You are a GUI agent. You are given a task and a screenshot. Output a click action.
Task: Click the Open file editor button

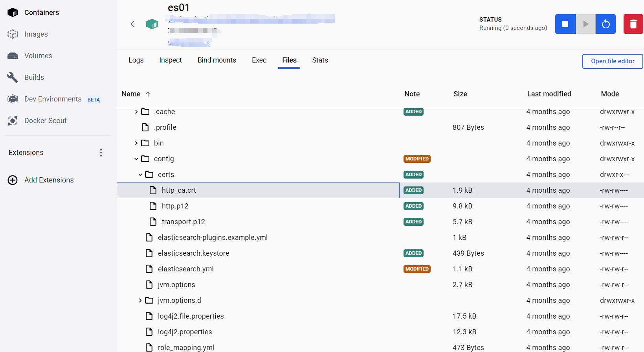point(613,61)
